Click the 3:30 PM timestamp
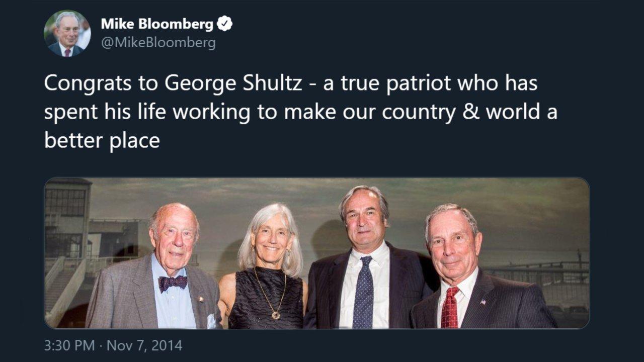 tap(69, 345)
